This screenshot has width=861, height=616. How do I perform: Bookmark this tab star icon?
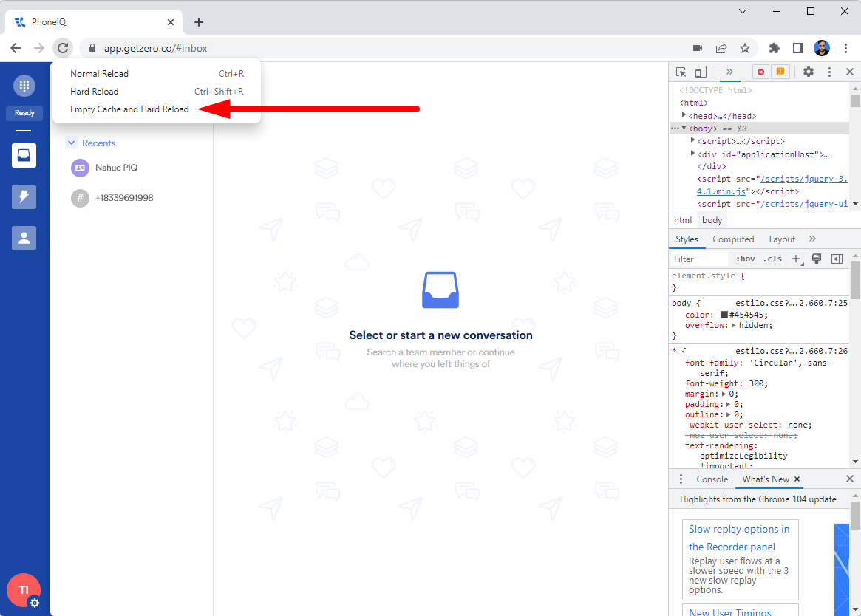click(744, 48)
